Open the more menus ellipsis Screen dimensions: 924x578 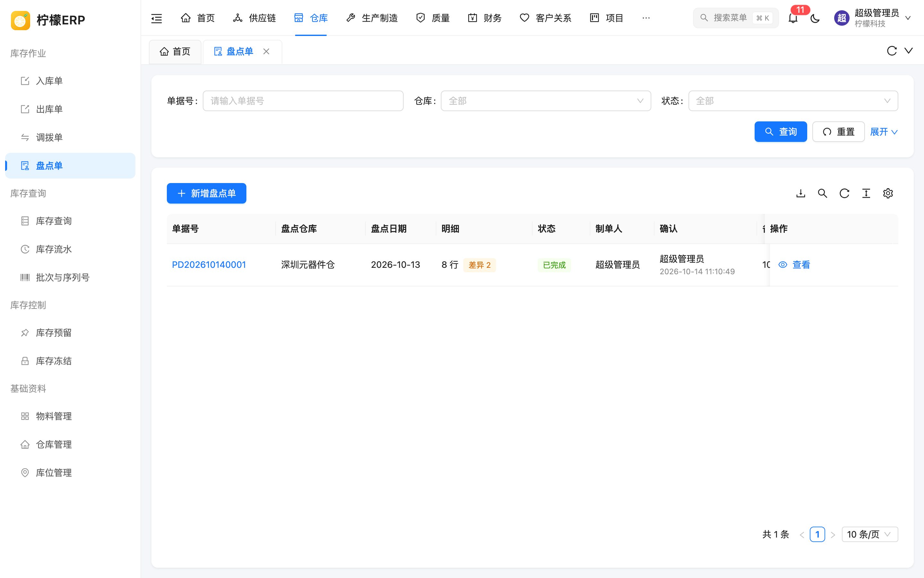click(646, 18)
